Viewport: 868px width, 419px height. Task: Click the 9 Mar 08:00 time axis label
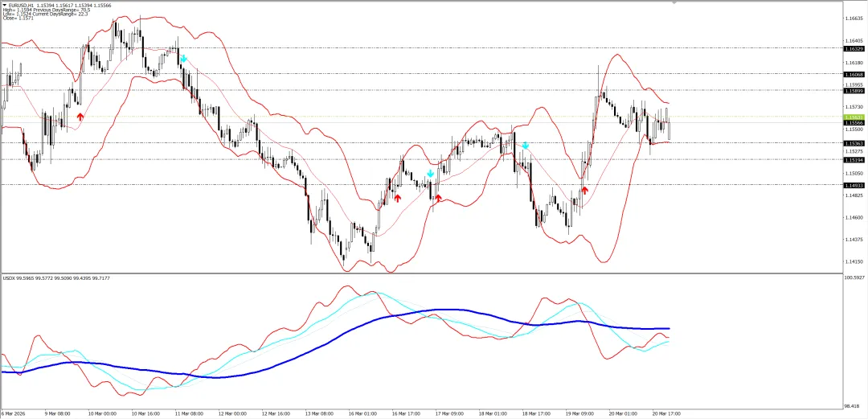point(58,413)
